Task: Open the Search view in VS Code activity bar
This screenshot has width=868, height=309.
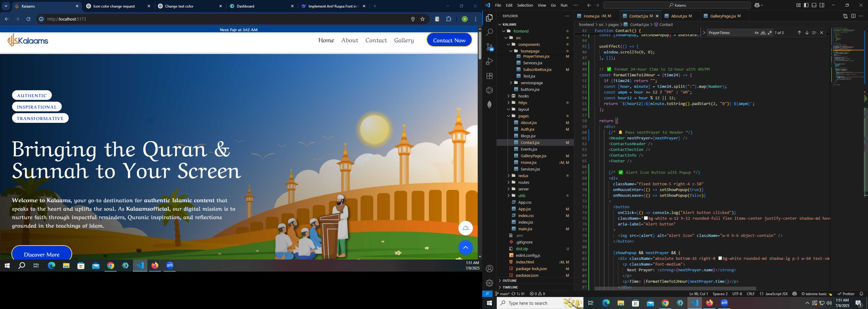Action: click(x=489, y=32)
